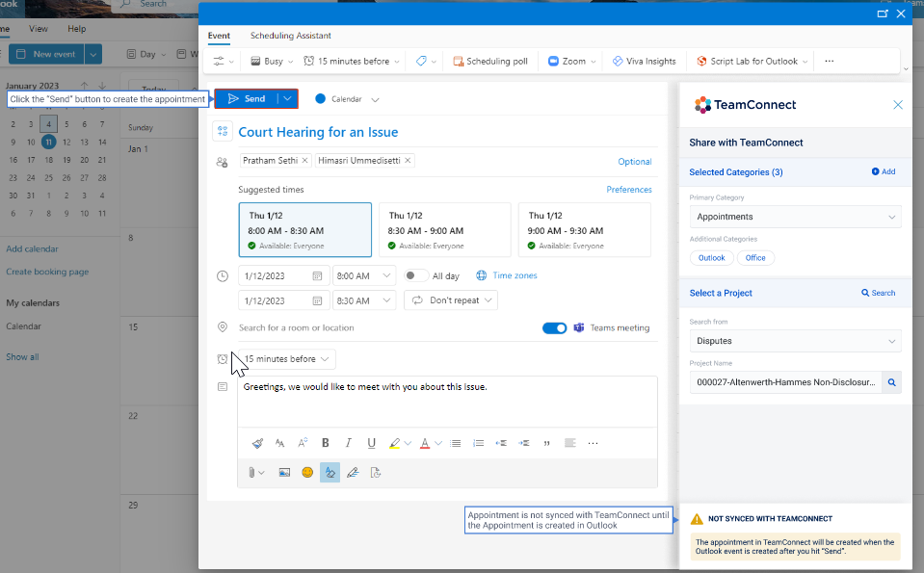The height and width of the screenshot is (573, 924).
Task: Click the attach file paperclip icon
Action: point(252,472)
